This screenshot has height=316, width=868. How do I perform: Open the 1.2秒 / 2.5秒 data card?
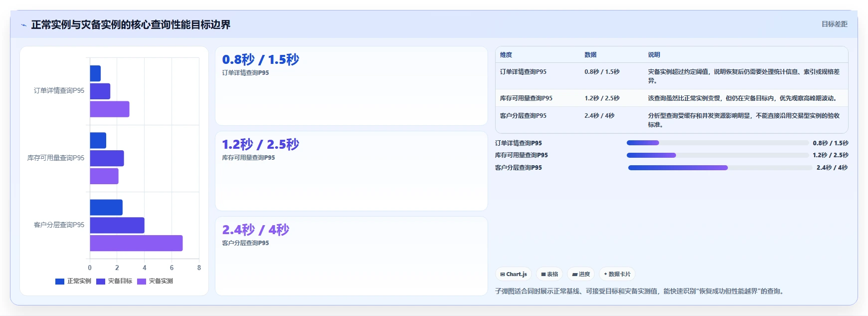(x=351, y=171)
